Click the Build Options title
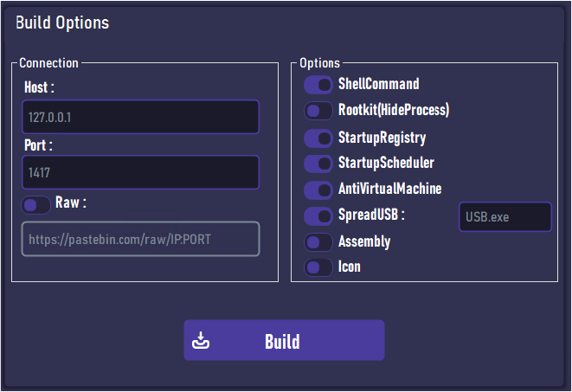 (x=62, y=22)
